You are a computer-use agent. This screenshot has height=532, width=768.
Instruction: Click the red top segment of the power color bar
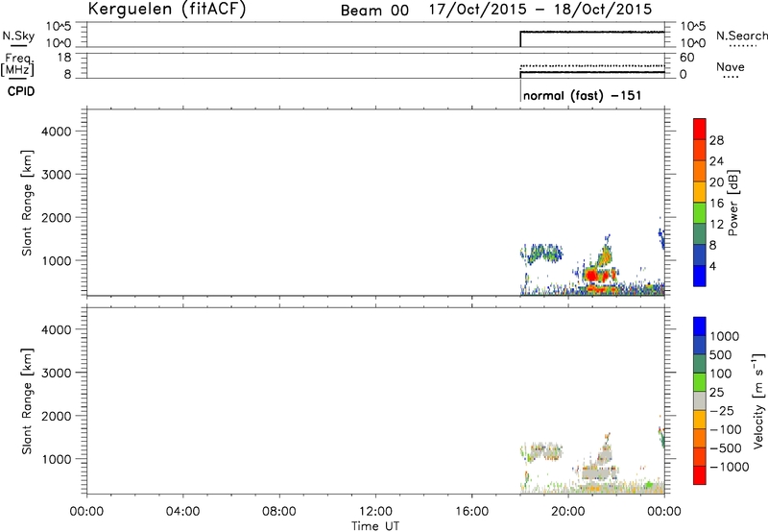pos(700,129)
